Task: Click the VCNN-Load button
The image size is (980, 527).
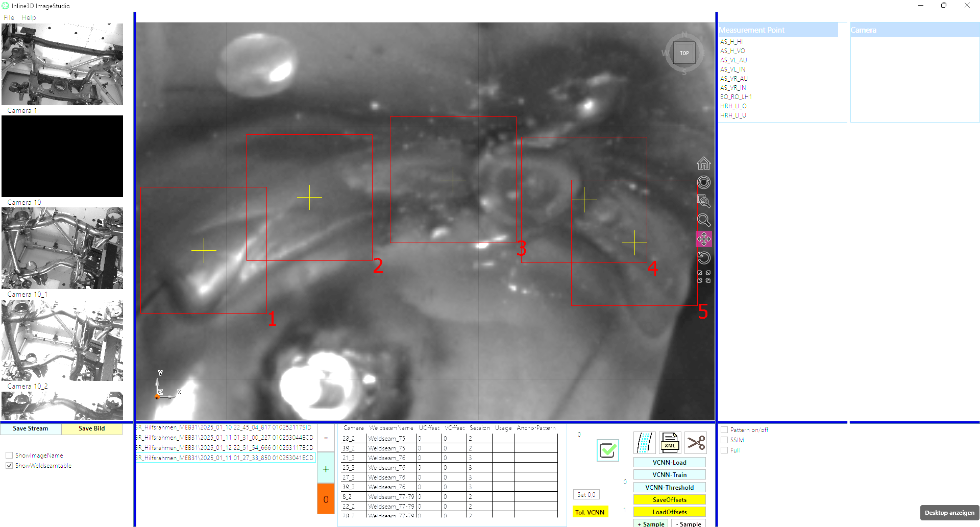Action: pos(670,462)
